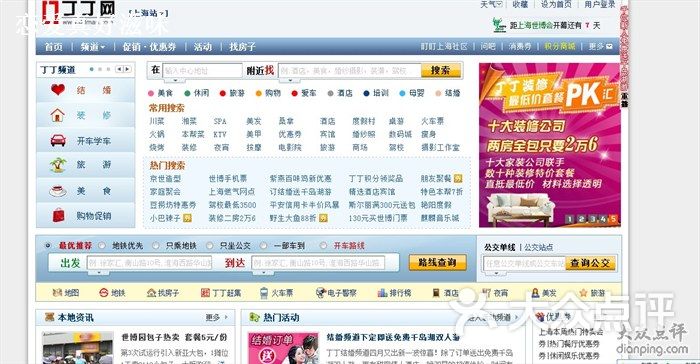Viewport: 700px width, 364px height.
Task: Click the 世博手机票 hot search link
Action: [x=228, y=178]
